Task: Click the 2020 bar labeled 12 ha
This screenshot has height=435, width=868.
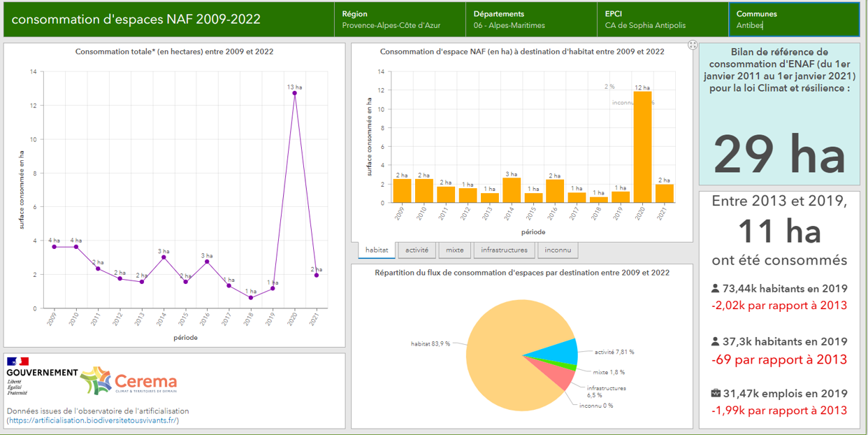Action: coord(642,147)
